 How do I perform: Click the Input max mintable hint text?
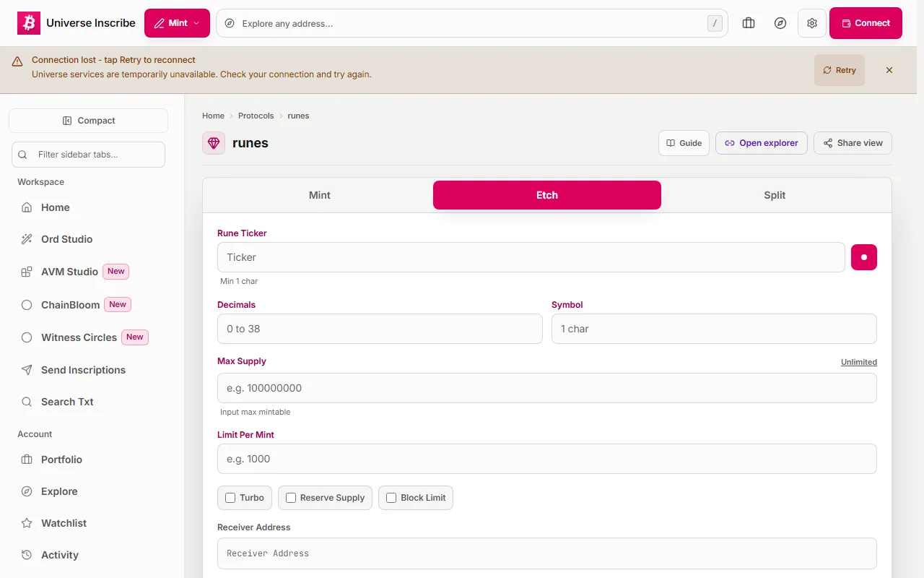256,412
